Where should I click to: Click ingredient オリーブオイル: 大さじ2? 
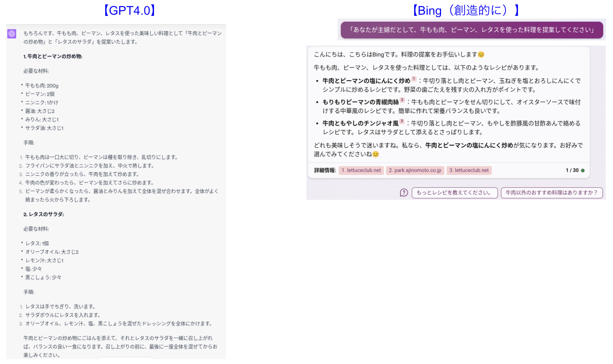[x=52, y=252]
